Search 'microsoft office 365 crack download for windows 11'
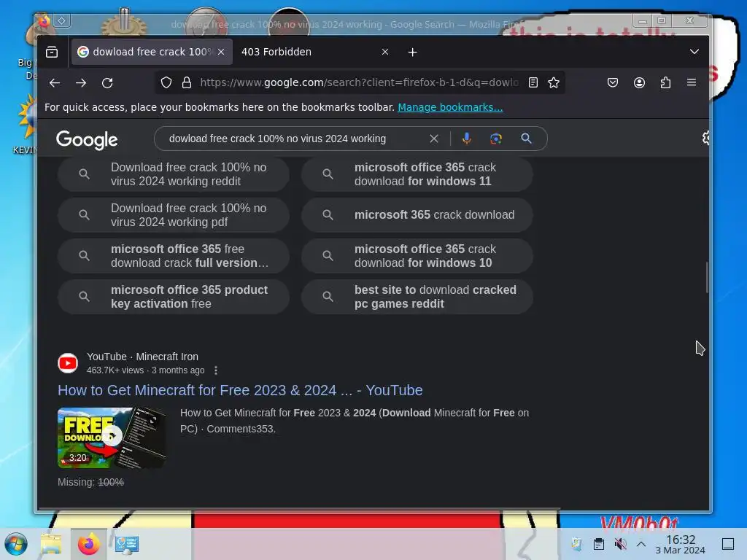 [417, 174]
